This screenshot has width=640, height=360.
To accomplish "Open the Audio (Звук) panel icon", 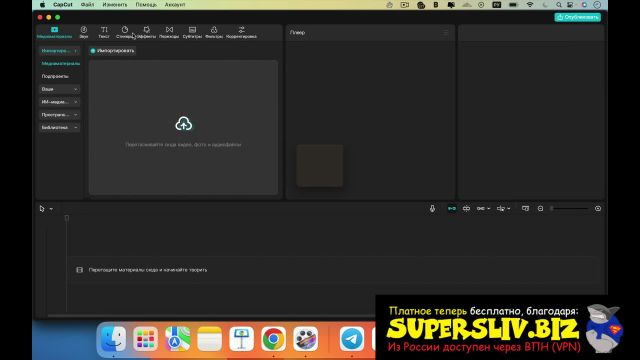I will (x=84, y=32).
